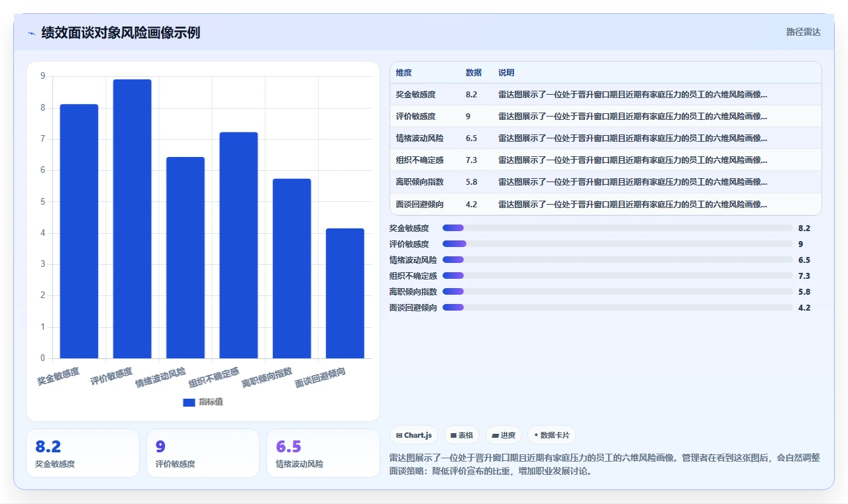Click the 绩效面谈对象风险画像示例 title
The height and width of the screenshot is (504, 848).
pos(121,32)
